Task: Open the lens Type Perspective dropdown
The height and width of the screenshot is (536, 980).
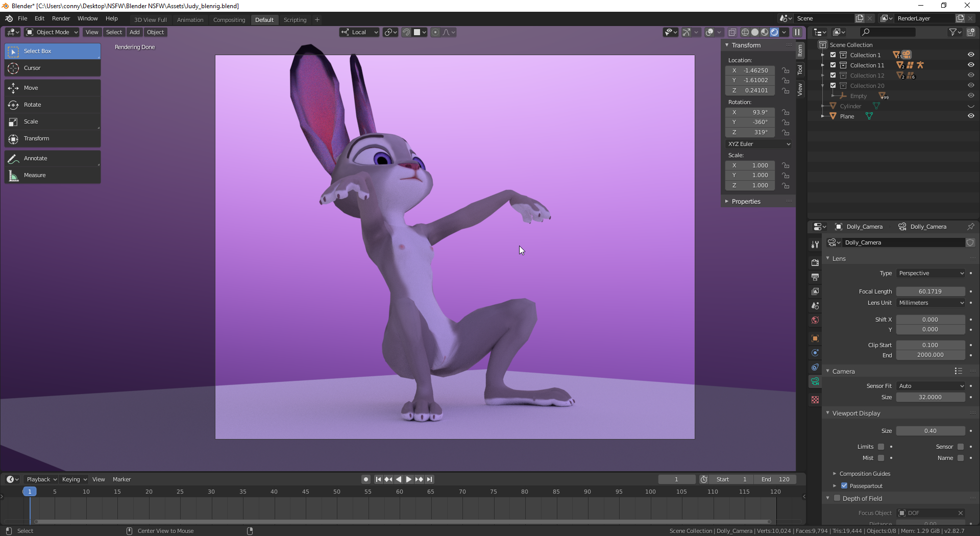Action: (x=930, y=273)
